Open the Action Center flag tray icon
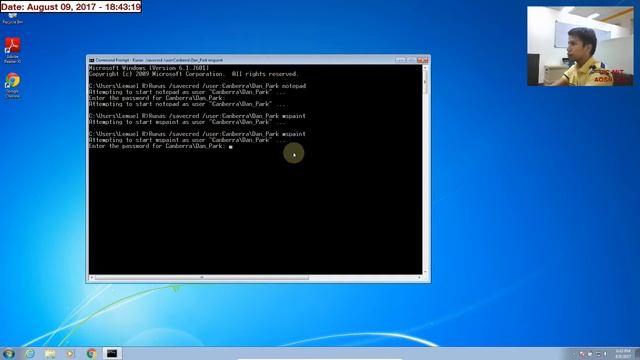 click(x=582, y=354)
